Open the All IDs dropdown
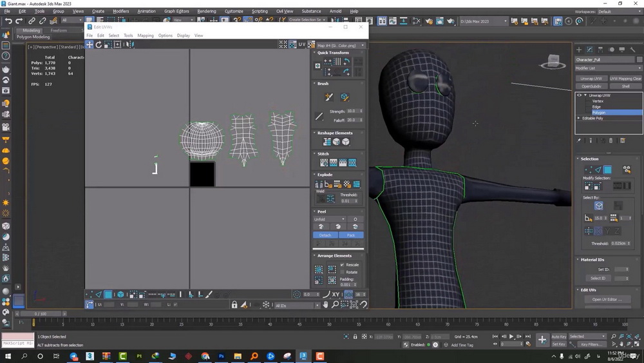 297,306
